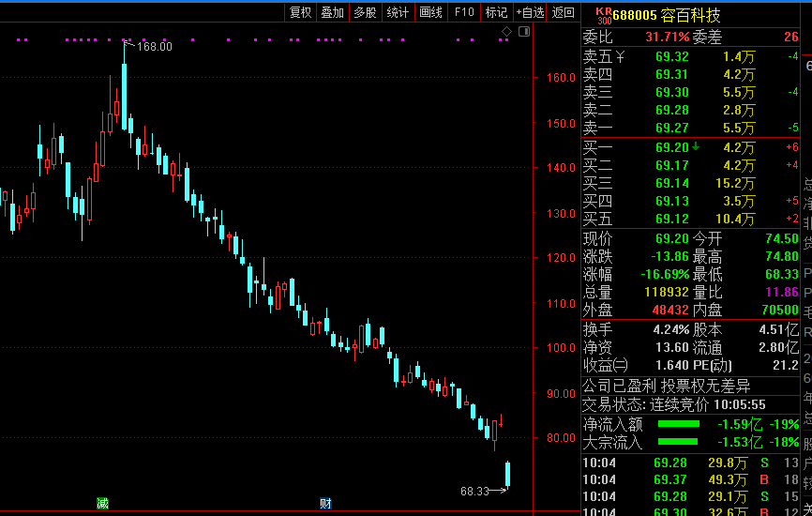Click the diamond marker icon above chart
The width and height of the screenshot is (812, 516).
[506, 32]
